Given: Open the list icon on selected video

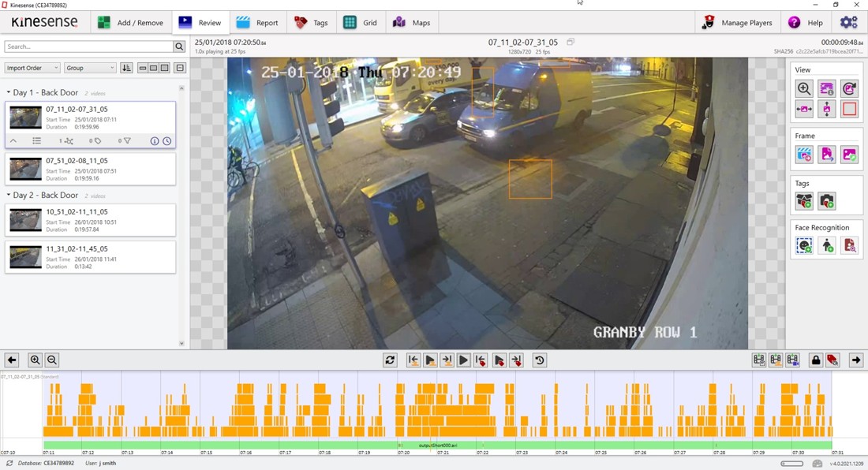Looking at the screenshot, I should pyautogui.click(x=36, y=141).
